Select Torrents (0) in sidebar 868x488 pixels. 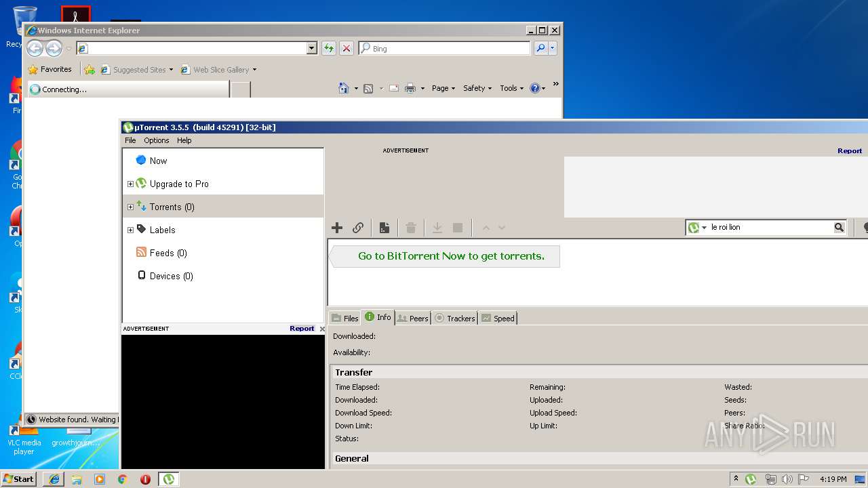click(172, 207)
